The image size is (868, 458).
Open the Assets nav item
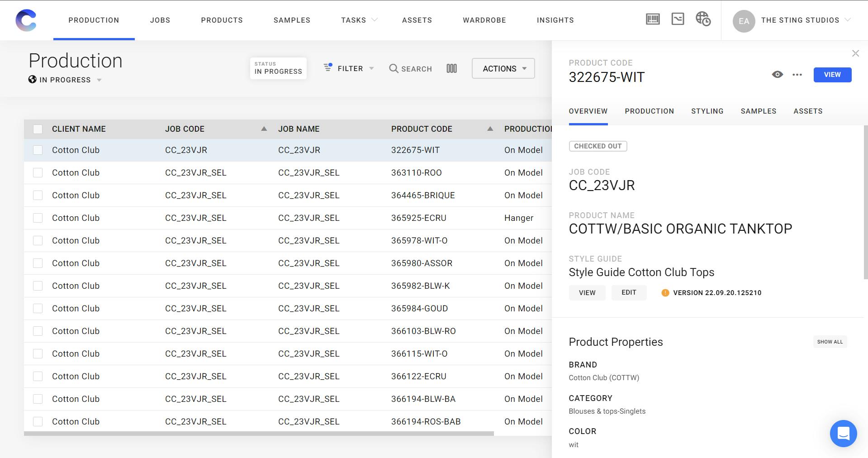[417, 20]
